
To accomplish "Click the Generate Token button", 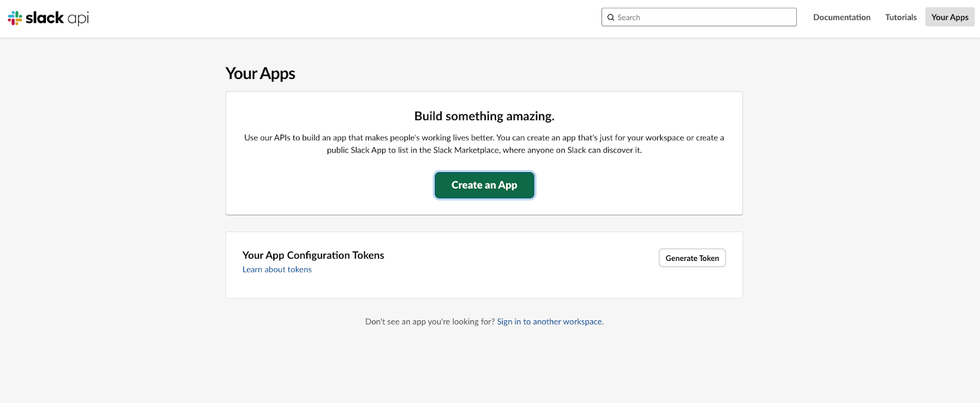I will [x=692, y=258].
